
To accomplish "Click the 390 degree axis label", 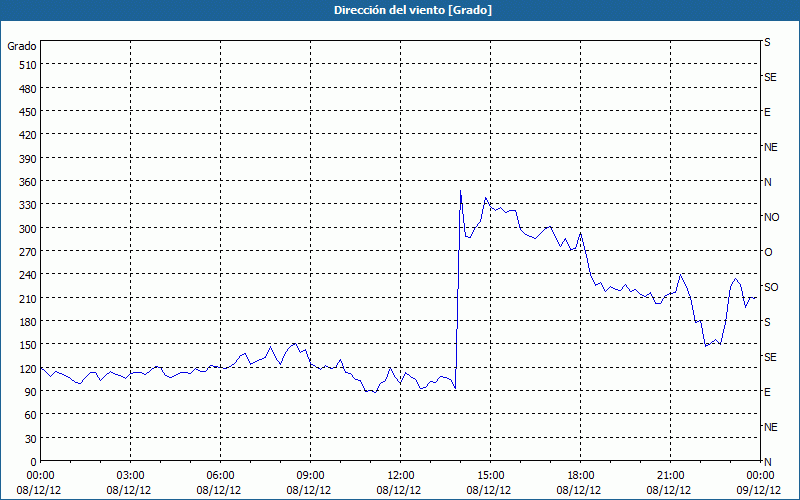I will (x=28, y=159).
